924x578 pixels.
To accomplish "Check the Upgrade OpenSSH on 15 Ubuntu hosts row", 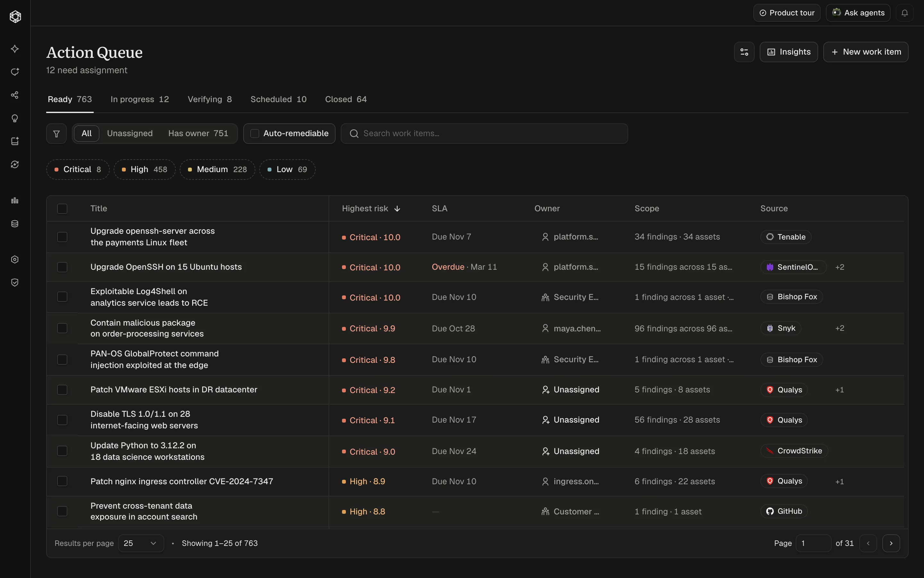I will pyautogui.click(x=62, y=267).
